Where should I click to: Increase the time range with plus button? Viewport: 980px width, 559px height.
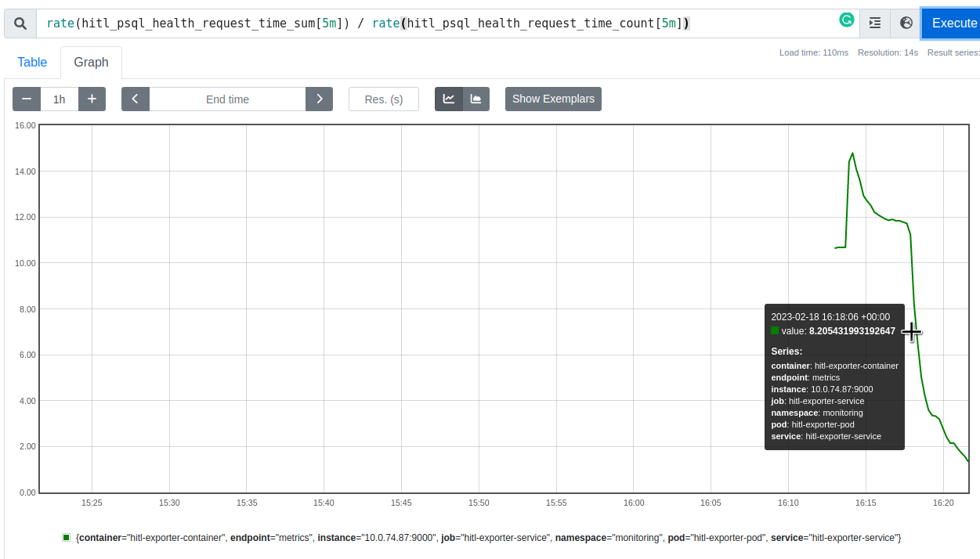[x=92, y=99]
